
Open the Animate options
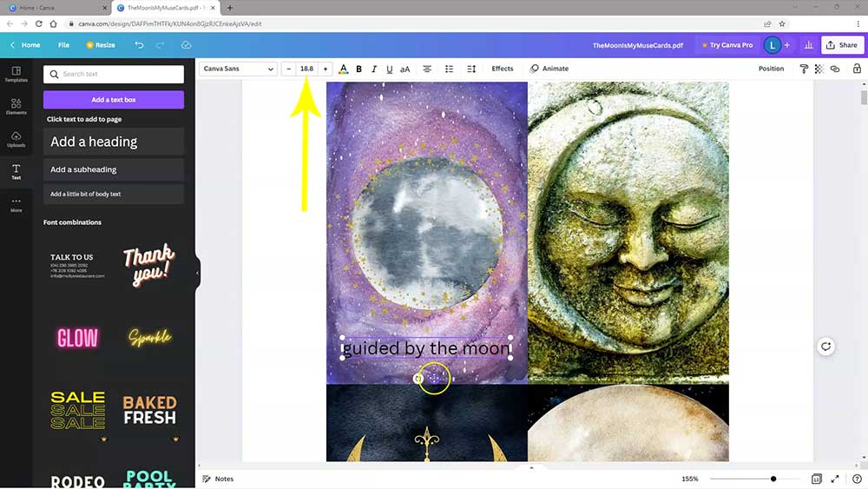[x=549, y=69]
